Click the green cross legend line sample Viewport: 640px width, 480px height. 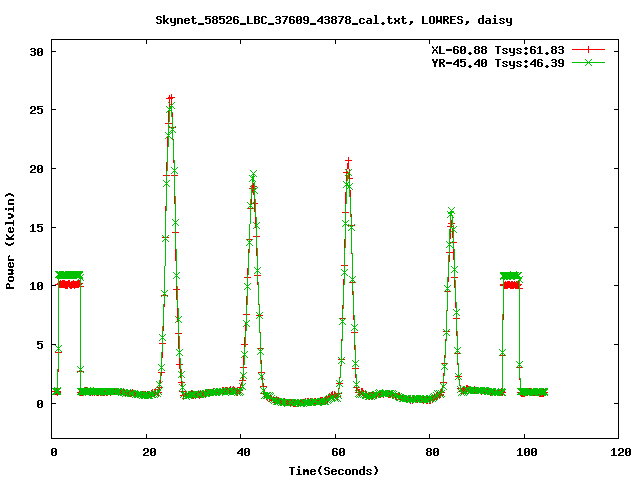tap(588, 62)
